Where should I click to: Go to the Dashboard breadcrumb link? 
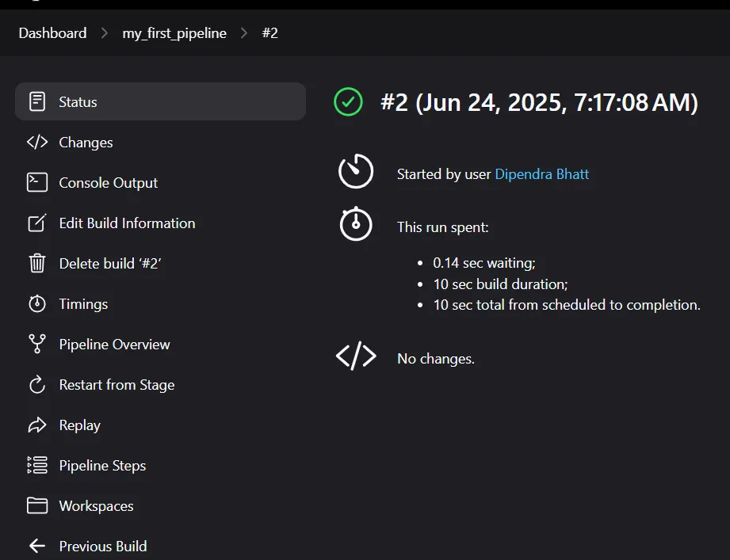click(x=52, y=33)
